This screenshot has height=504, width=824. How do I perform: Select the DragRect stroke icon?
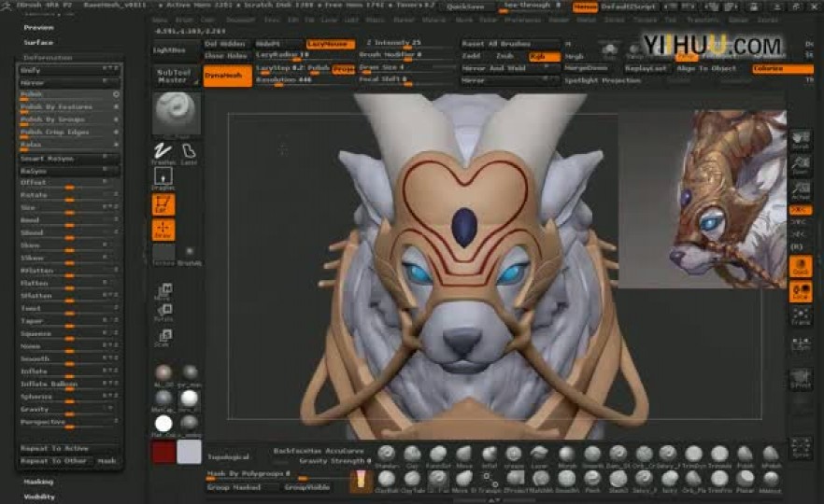pos(163,179)
